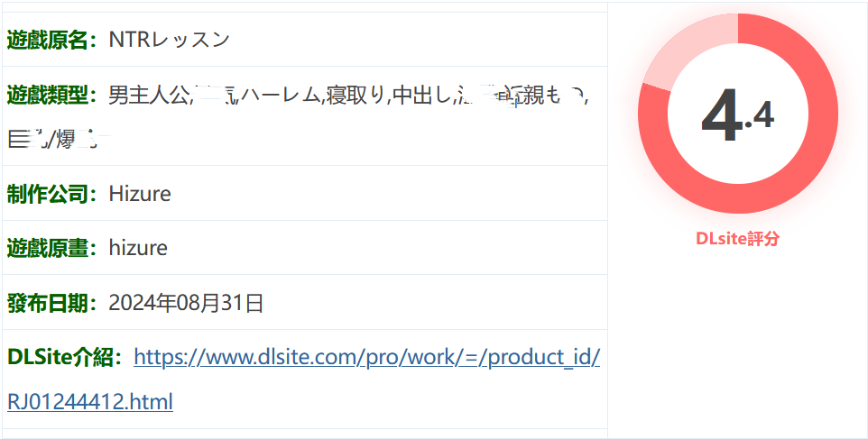Click the artist name hizure

point(138,248)
